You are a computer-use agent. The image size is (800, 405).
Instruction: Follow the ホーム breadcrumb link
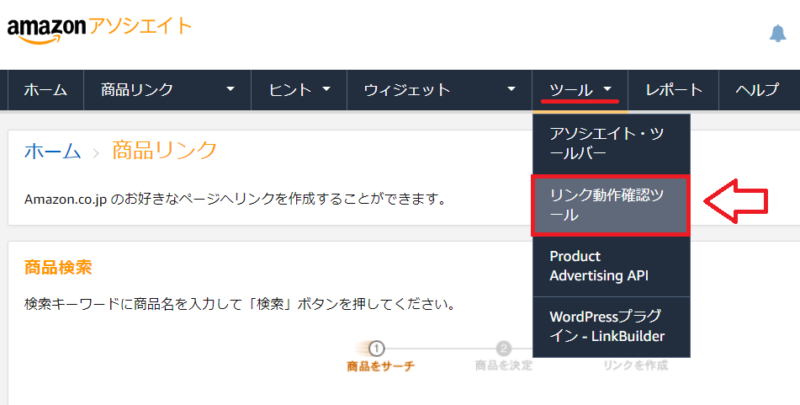53,151
